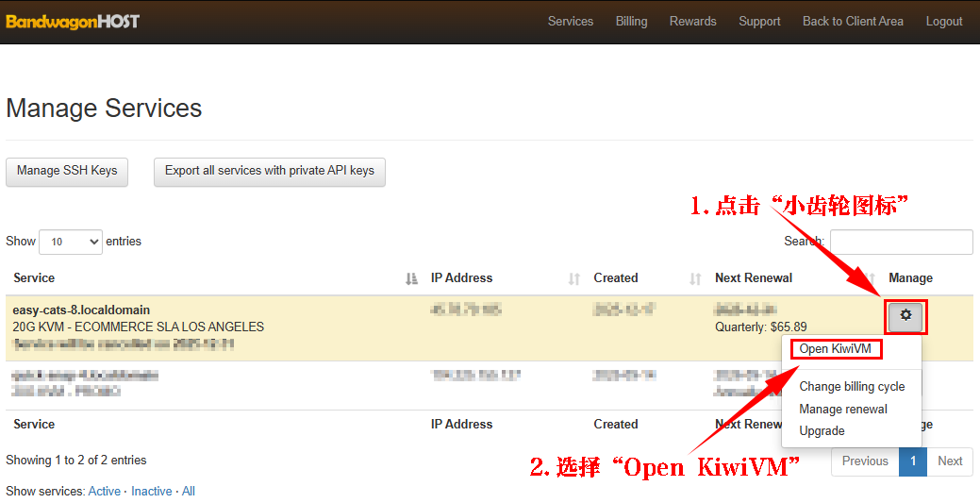
Task: Sort by IP Address column sort icon
Action: point(574,278)
